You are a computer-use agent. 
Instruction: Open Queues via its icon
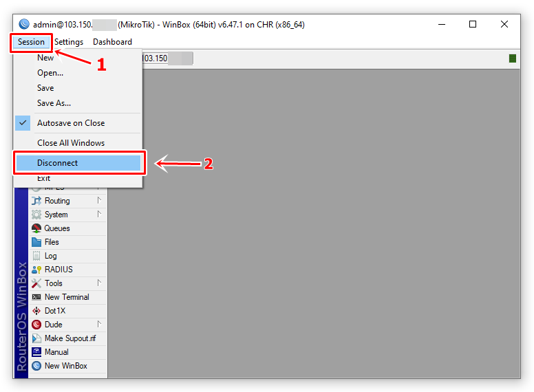[36, 228]
